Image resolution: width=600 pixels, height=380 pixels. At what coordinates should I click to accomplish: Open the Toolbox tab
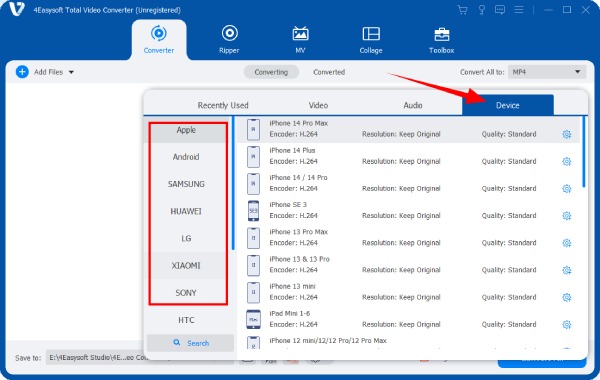point(442,39)
